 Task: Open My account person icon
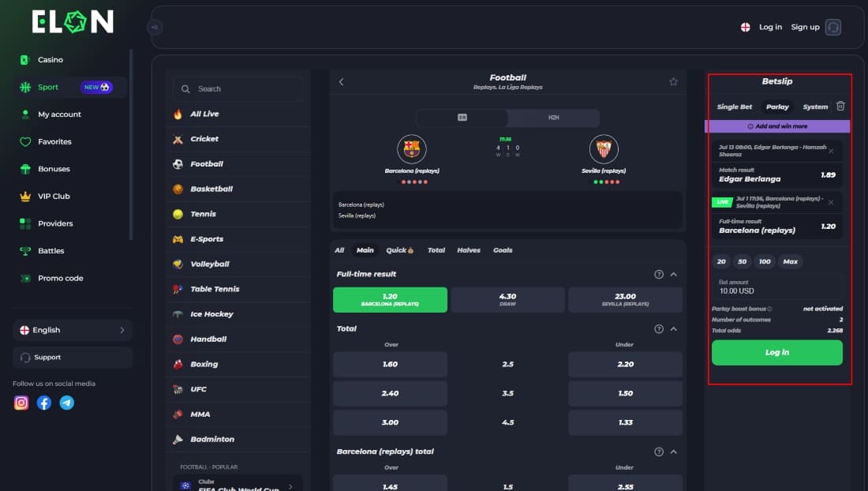pos(25,114)
